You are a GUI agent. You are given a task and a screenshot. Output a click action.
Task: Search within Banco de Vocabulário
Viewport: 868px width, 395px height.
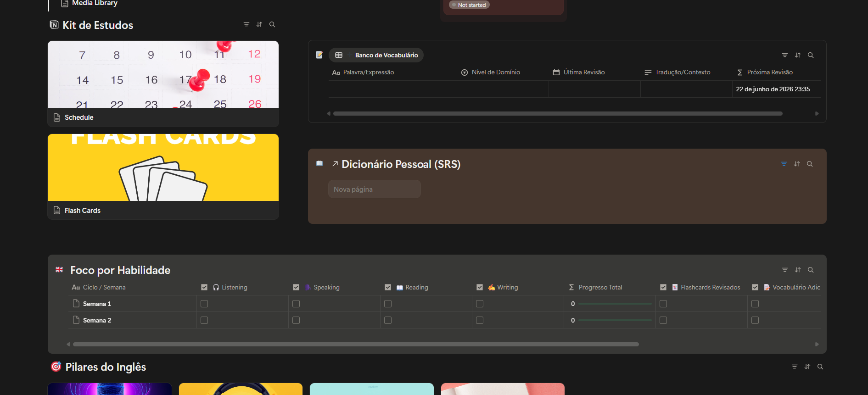click(811, 55)
